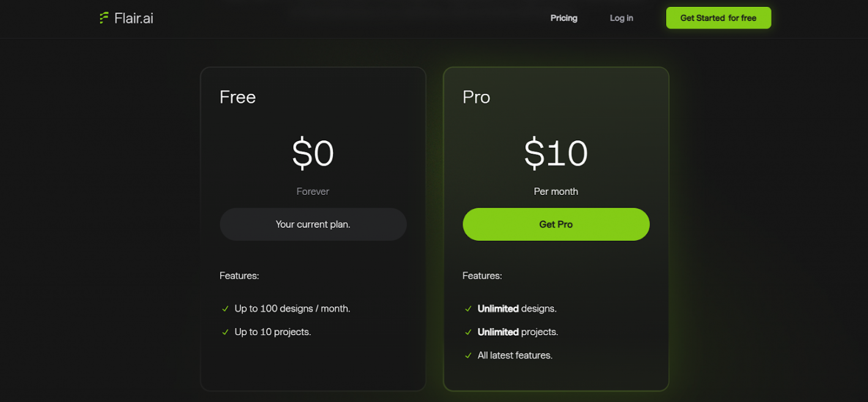Click the Per month label
Screen dimensions: 868x402
pos(556,191)
